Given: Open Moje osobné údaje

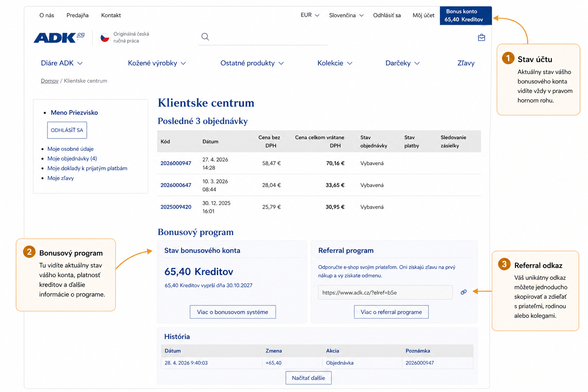Looking at the screenshot, I should pos(70,149).
